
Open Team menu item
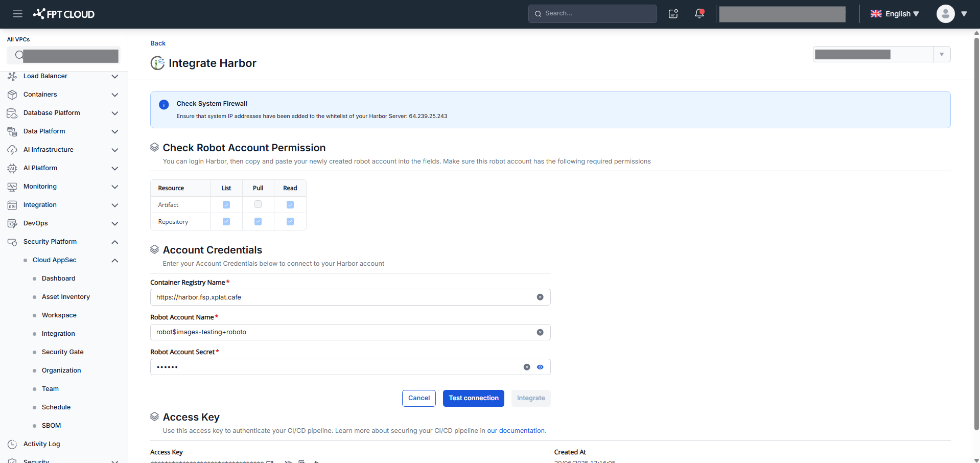point(50,389)
